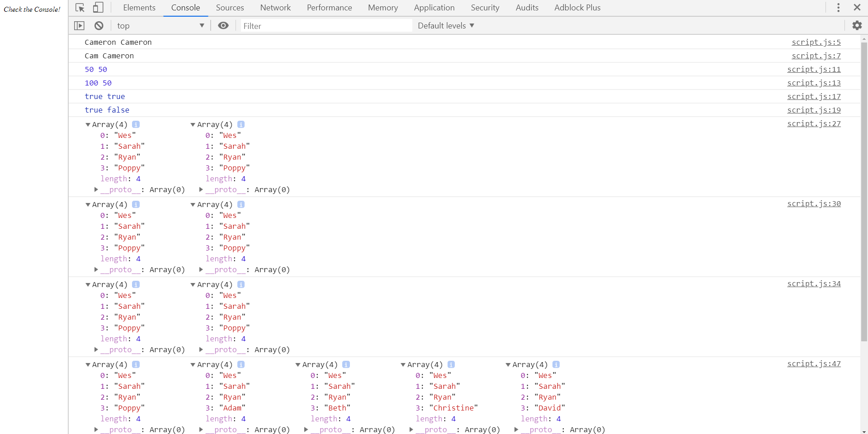
Task: Switch to the Application tab
Action: tap(434, 8)
